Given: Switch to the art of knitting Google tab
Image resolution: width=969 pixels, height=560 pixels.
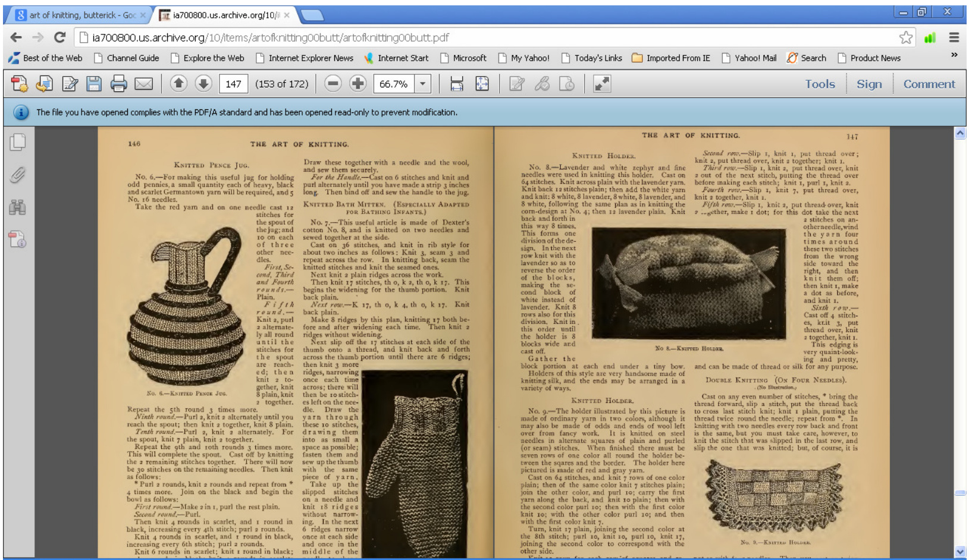Looking at the screenshot, I should coord(80,15).
